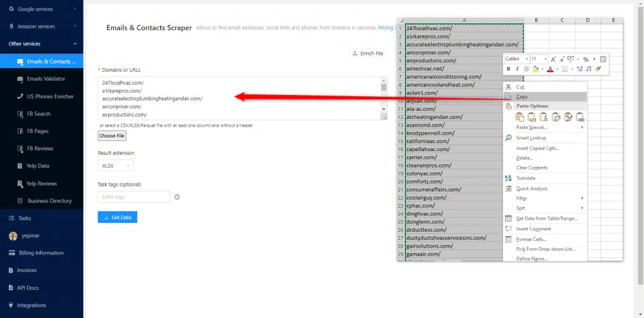Select Copy from the context menu
The height and width of the screenshot is (318, 644).
pos(522,97)
